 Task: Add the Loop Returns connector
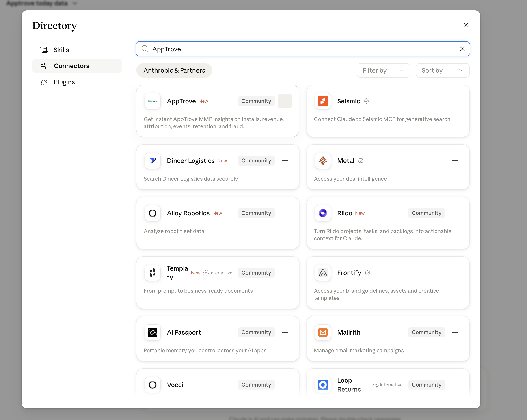[x=455, y=385]
